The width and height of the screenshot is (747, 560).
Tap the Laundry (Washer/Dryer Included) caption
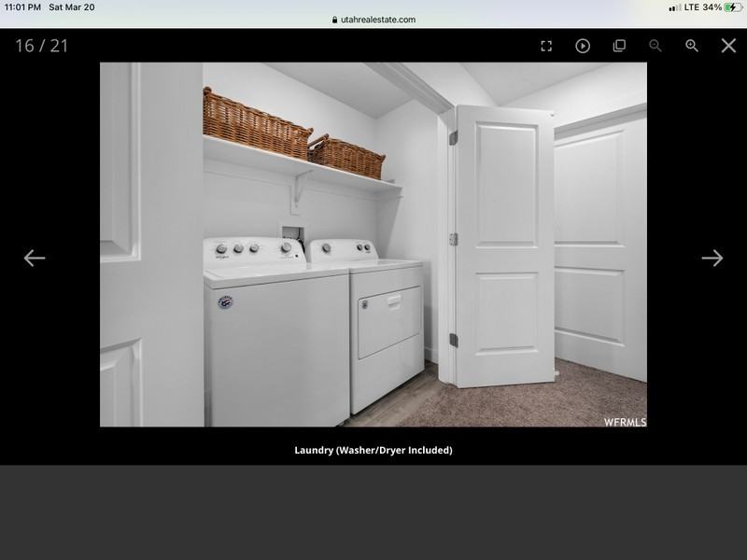373,450
